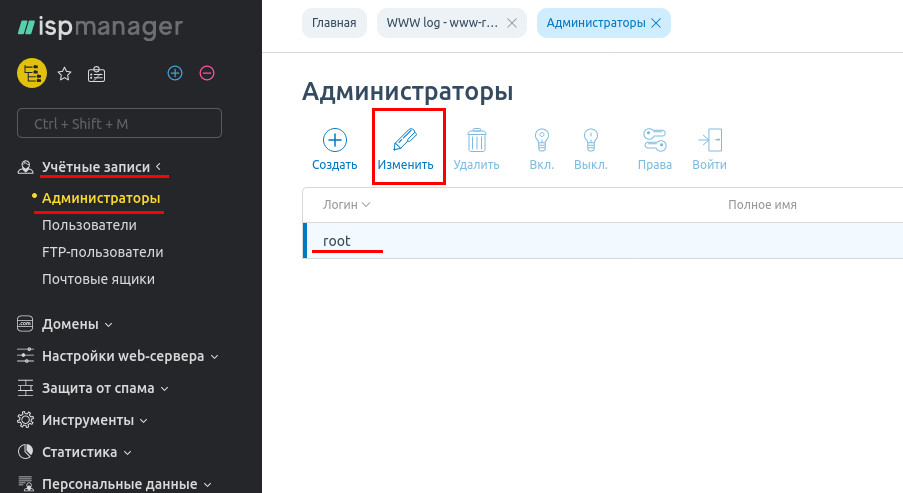Open the Rights permissions icon
Viewport: 903px width, 493px height.
654,140
